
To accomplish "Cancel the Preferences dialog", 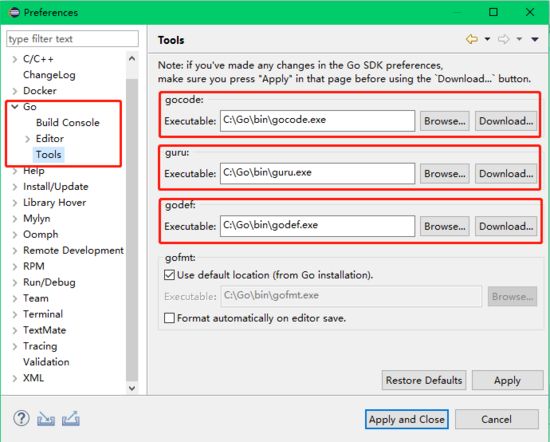I will point(497,419).
